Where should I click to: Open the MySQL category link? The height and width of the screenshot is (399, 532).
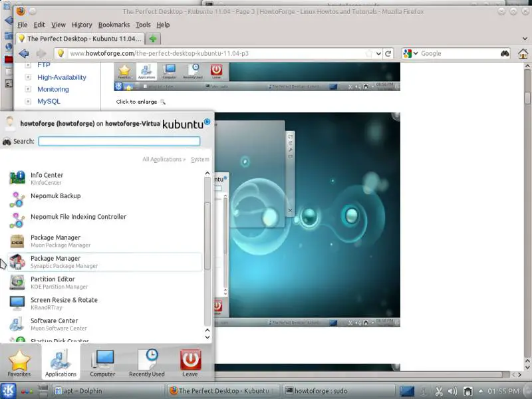pos(49,101)
